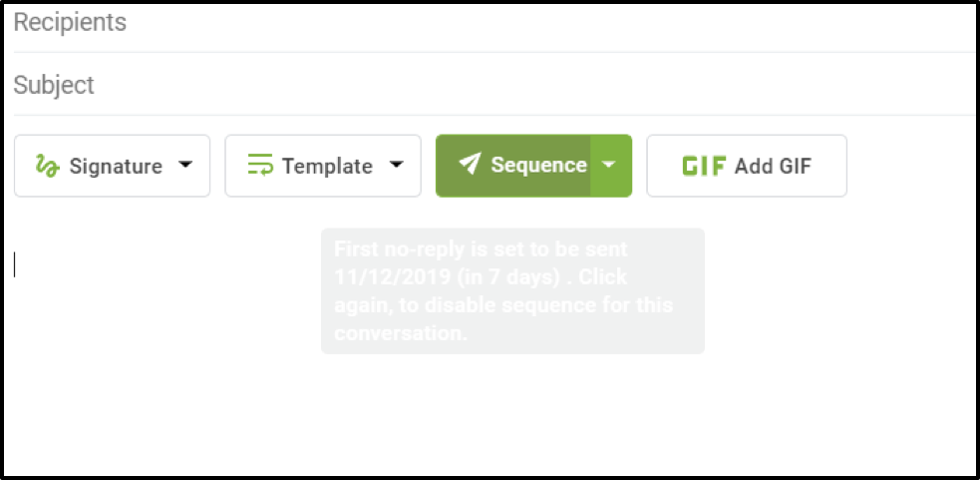Screen dimensions: 980x480
Task: Click the Template wrap-lines icon
Action: [260, 165]
